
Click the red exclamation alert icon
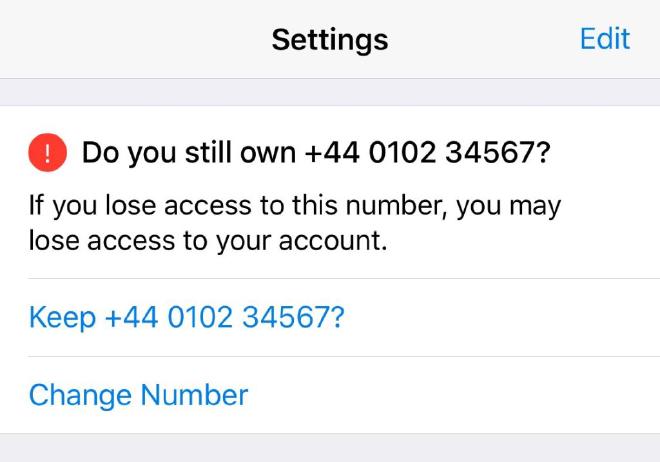click(x=48, y=152)
